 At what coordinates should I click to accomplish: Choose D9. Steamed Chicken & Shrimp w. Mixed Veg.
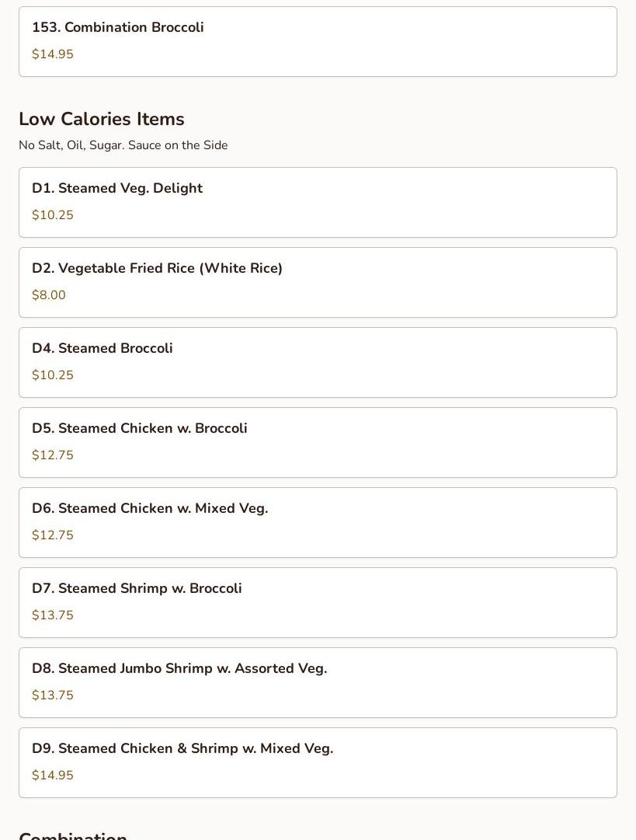click(x=318, y=763)
